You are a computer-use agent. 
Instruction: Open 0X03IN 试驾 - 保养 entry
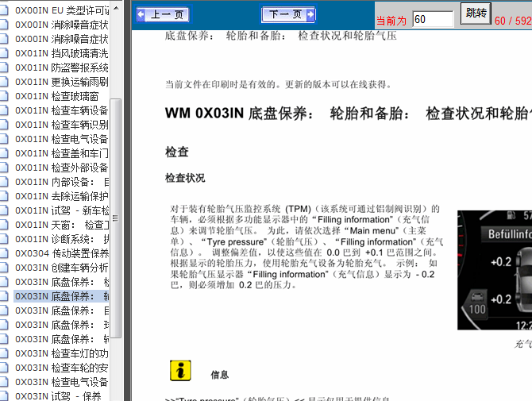point(58,396)
